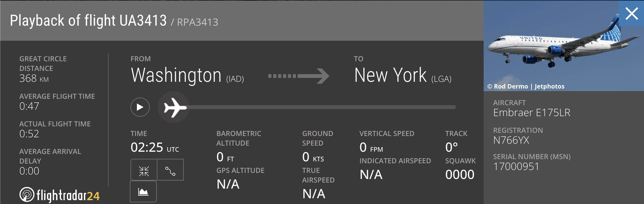Click the 02:25 UTC time value

coord(155,148)
